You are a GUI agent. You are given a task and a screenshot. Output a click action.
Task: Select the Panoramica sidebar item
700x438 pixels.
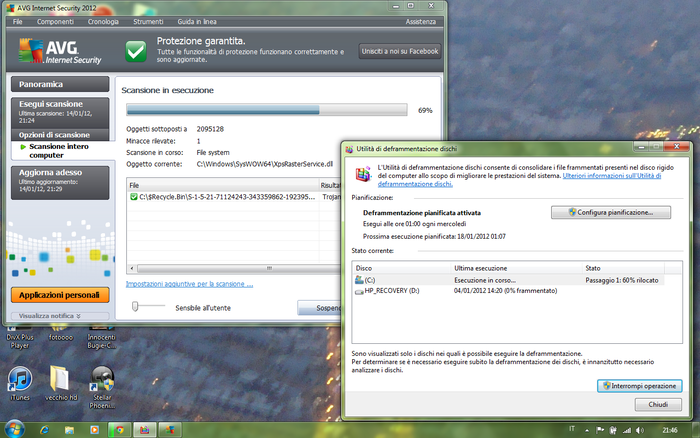[60, 84]
